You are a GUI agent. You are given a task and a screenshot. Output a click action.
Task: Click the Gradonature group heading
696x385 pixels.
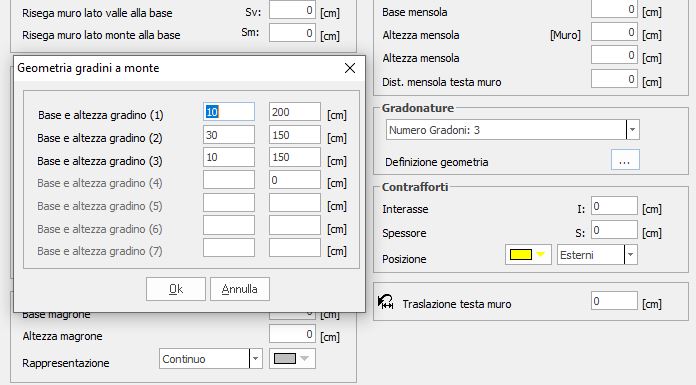point(418,108)
